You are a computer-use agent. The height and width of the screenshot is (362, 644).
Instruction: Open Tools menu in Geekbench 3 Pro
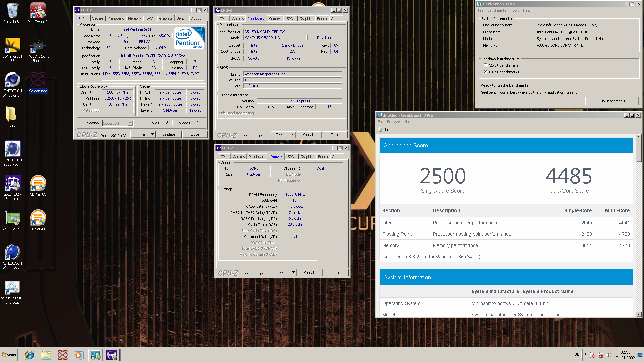515,11
